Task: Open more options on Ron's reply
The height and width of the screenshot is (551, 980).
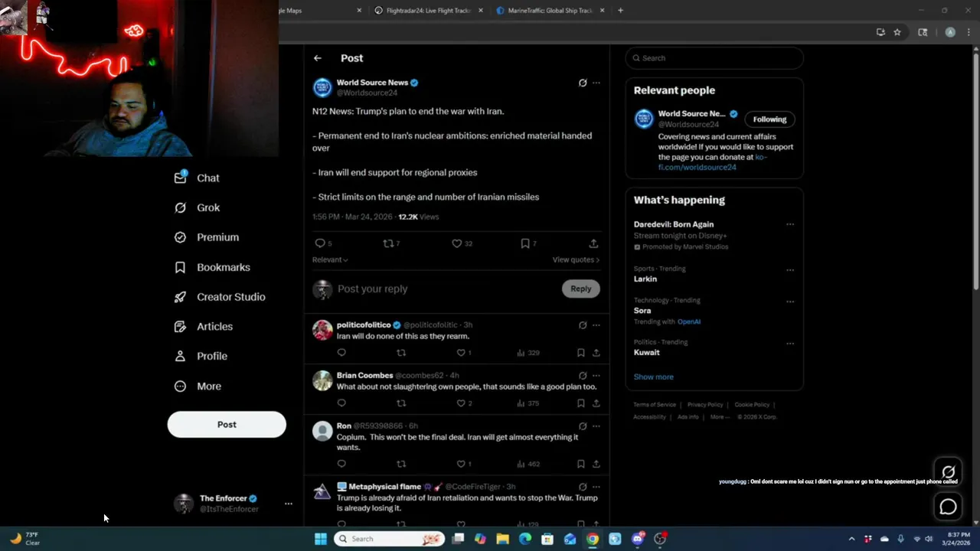Action: pos(596,426)
